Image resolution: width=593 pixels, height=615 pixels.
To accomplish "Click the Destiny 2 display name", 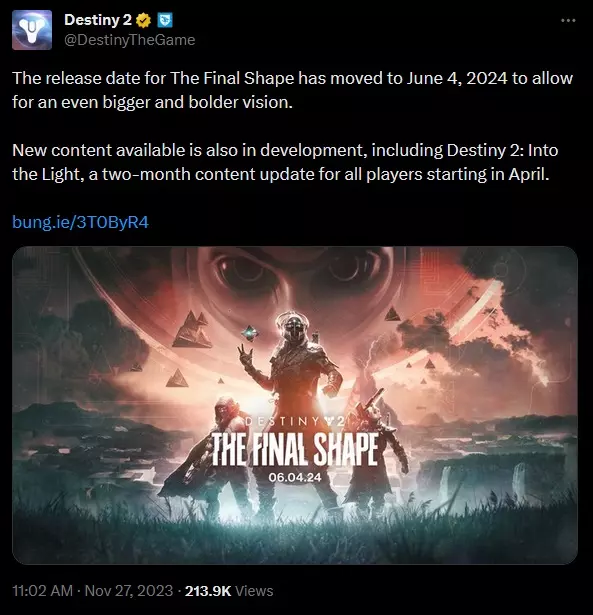I will (98, 20).
